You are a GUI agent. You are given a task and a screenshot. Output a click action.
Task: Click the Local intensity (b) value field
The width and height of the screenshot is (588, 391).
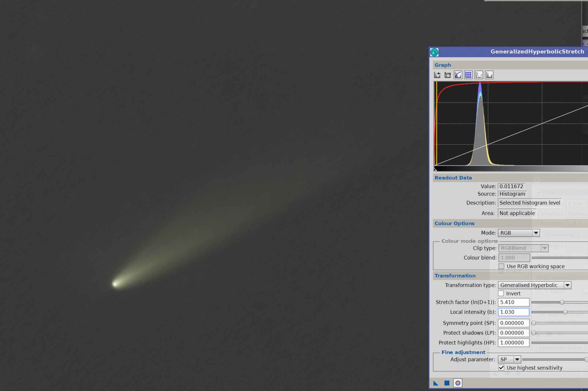(x=514, y=312)
